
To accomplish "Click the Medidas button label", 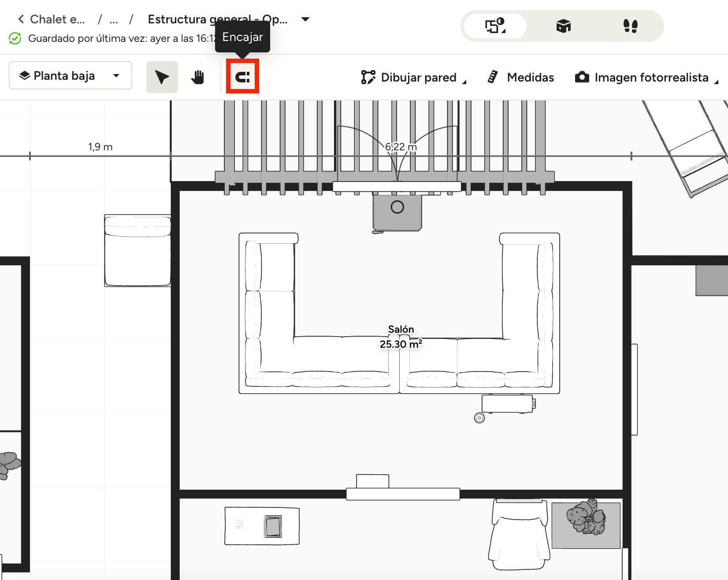I will tap(530, 77).
